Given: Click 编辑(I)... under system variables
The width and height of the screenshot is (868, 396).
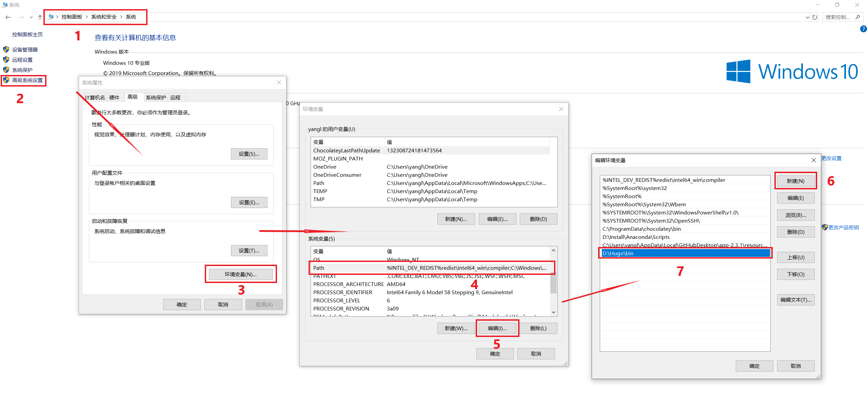Looking at the screenshot, I should (x=497, y=328).
